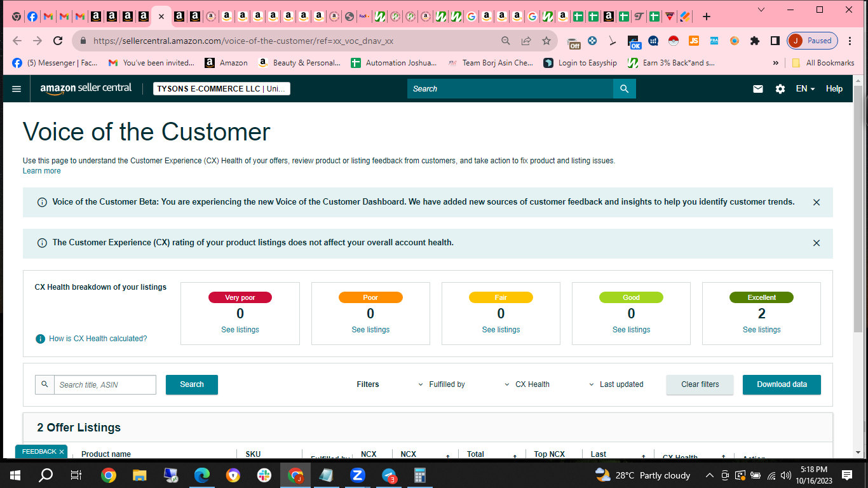Click the magnifier icon beside the title search box
This screenshot has height=488, width=868.
click(x=44, y=384)
